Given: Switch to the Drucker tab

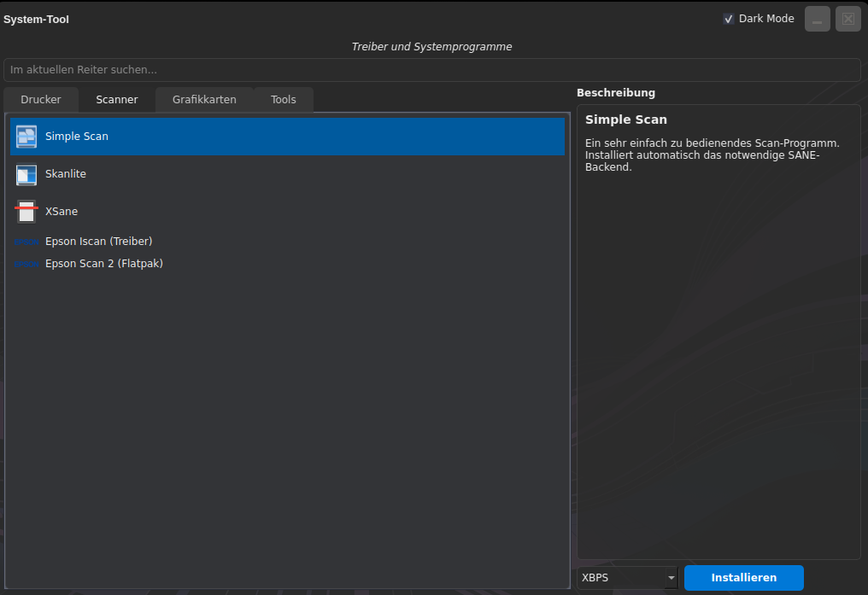Looking at the screenshot, I should click(x=41, y=100).
